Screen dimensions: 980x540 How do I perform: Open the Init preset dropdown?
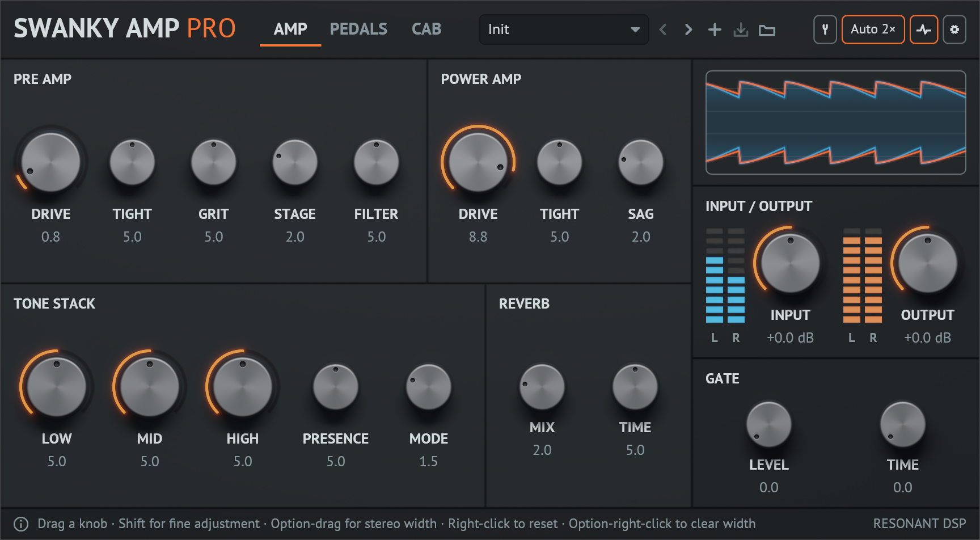click(x=564, y=29)
